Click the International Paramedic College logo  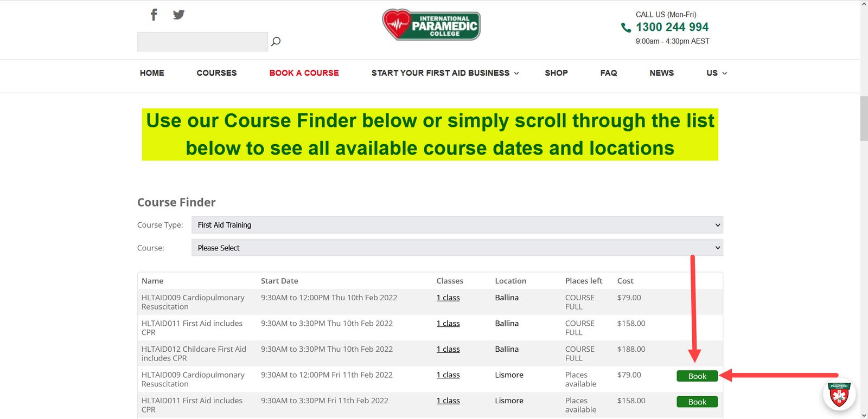(431, 25)
